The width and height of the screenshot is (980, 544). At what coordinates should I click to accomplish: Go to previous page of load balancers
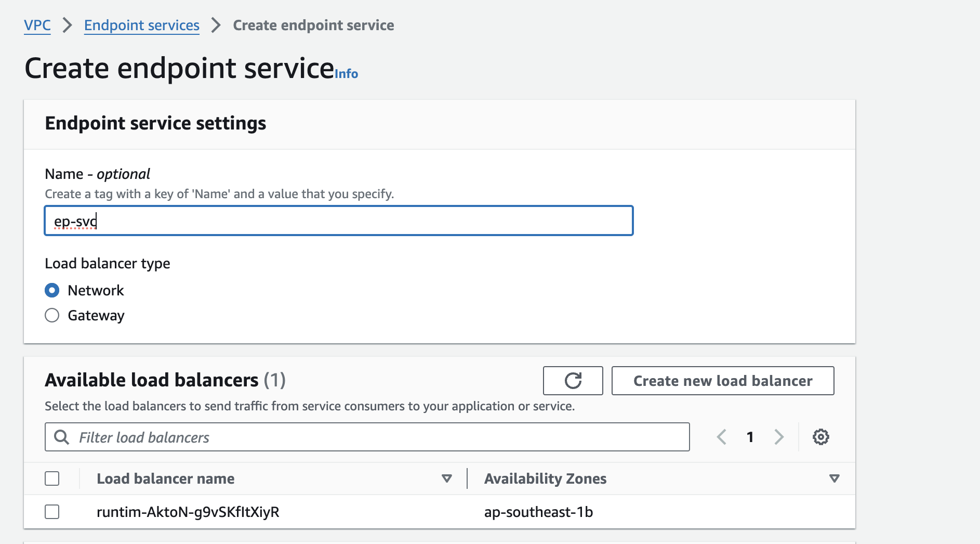pos(722,437)
